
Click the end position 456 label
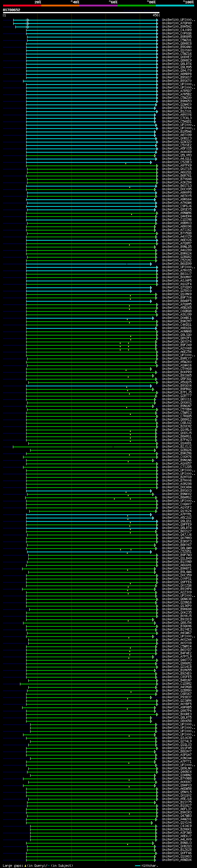coord(155,15)
